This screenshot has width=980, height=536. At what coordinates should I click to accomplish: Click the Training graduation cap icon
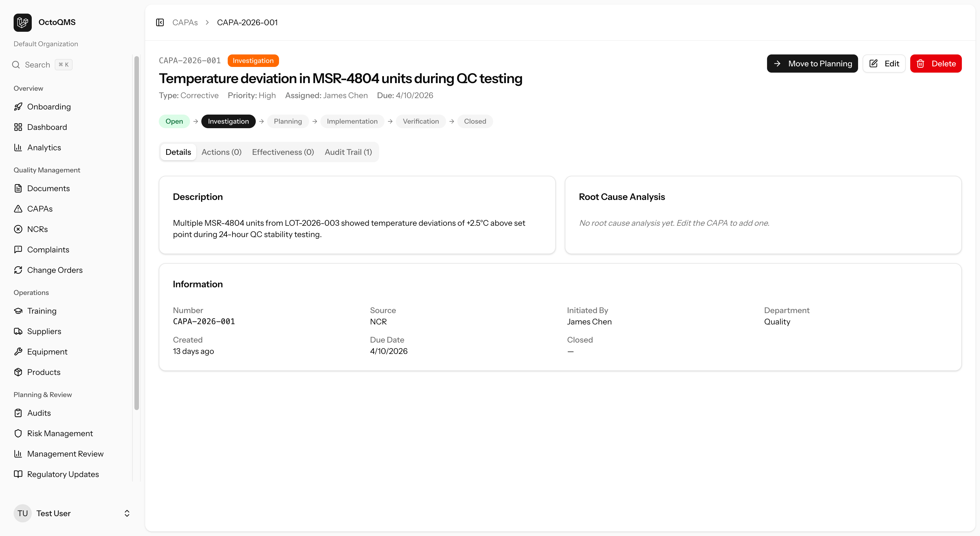tap(18, 311)
